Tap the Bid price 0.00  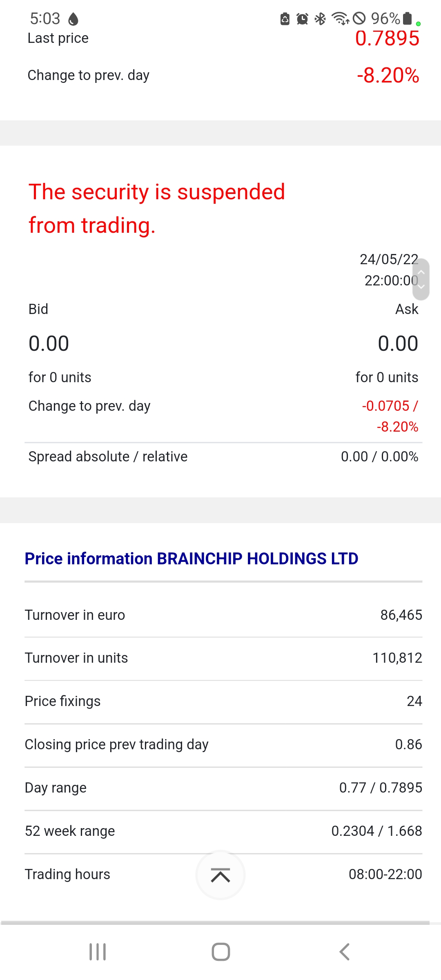49,343
